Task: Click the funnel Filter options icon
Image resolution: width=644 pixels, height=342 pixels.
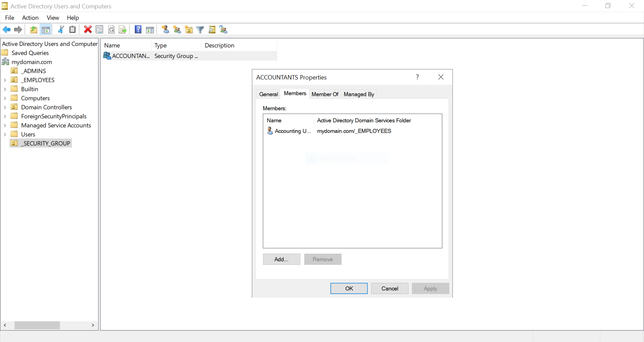Action: tap(200, 30)
